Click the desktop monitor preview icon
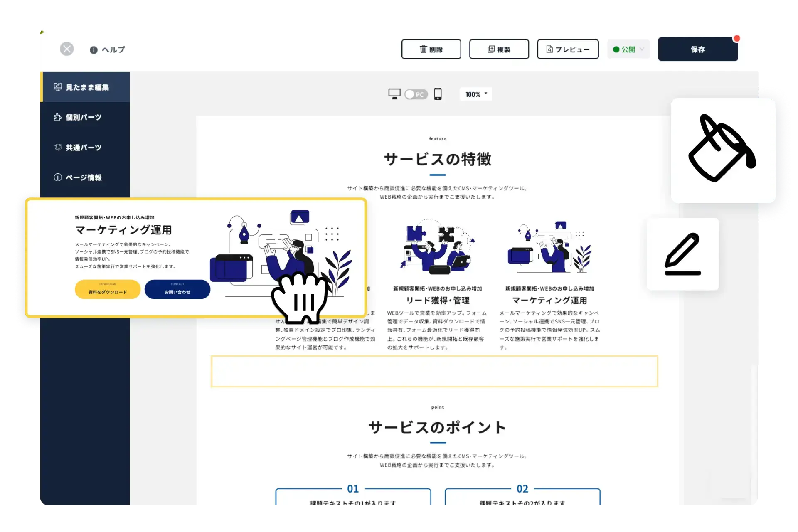The width and height of the screenshot is (798, 532). point(394,94)
